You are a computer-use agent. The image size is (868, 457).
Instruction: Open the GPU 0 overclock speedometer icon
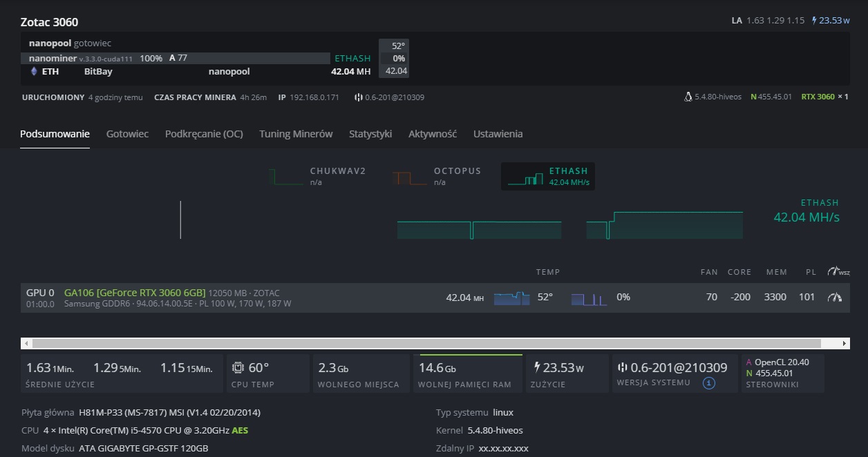click(835, 298)
